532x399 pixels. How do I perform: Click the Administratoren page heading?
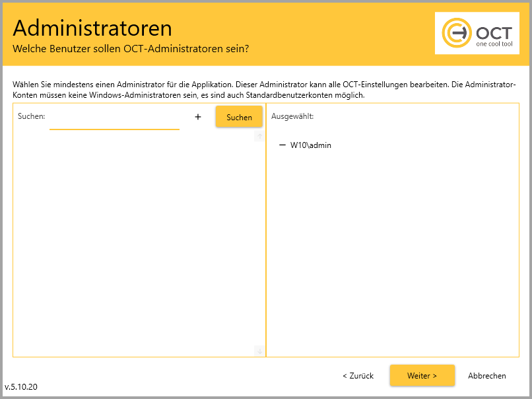coord(92,28)
